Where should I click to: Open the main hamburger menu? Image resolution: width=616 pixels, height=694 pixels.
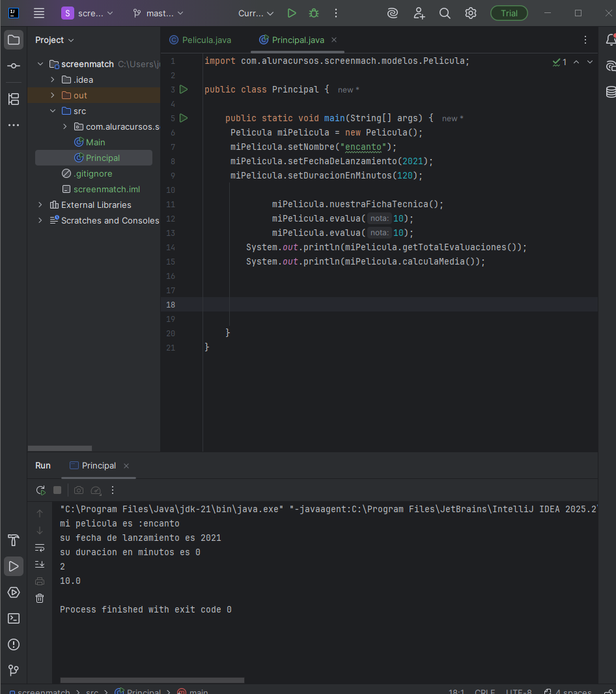(39, 13)
